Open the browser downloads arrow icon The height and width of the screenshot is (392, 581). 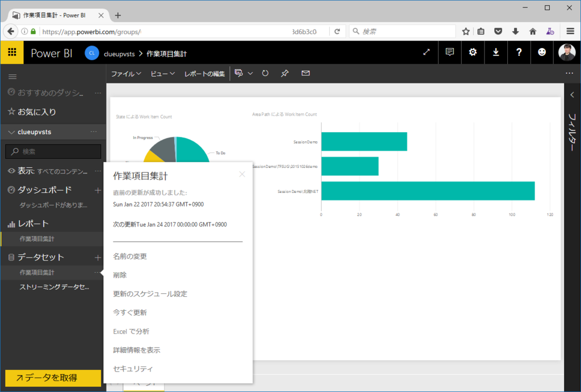click(x=515, y=32)
